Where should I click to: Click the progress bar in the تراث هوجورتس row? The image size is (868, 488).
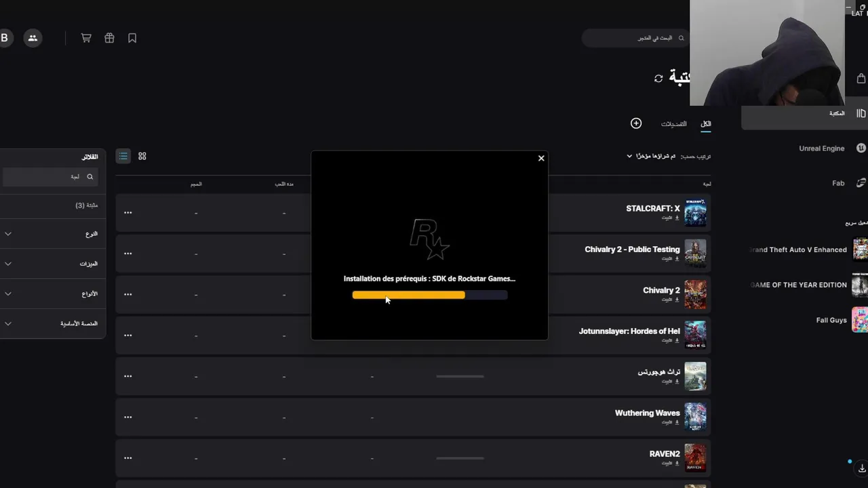click(460, 376)
